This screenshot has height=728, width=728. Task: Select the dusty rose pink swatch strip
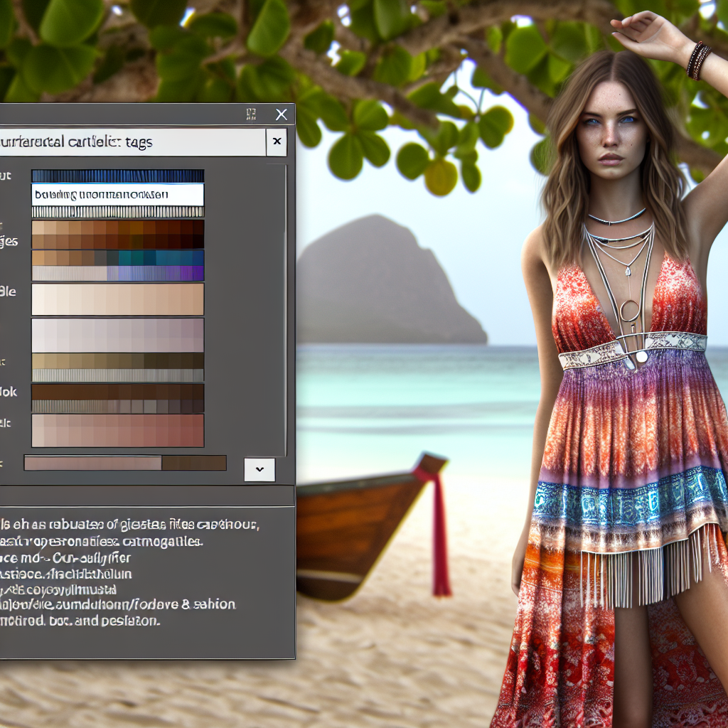[118, 430]
